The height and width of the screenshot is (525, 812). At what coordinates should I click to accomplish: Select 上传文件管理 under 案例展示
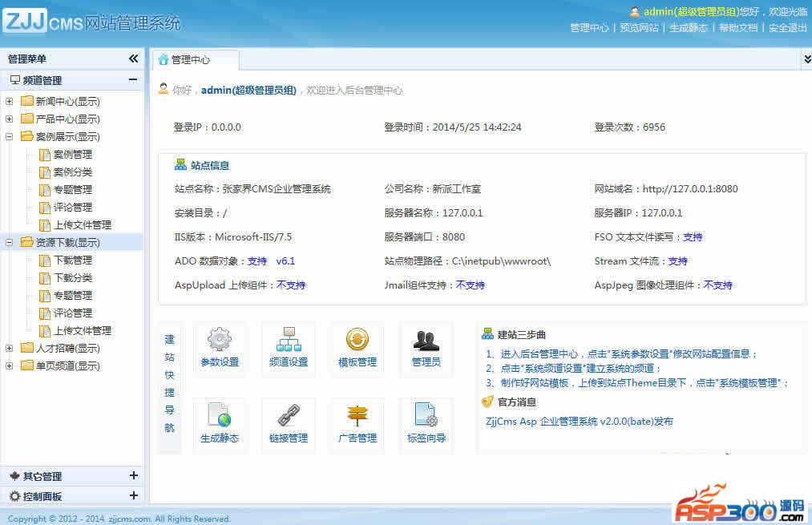pyautogui.click(x=83, y=224)
